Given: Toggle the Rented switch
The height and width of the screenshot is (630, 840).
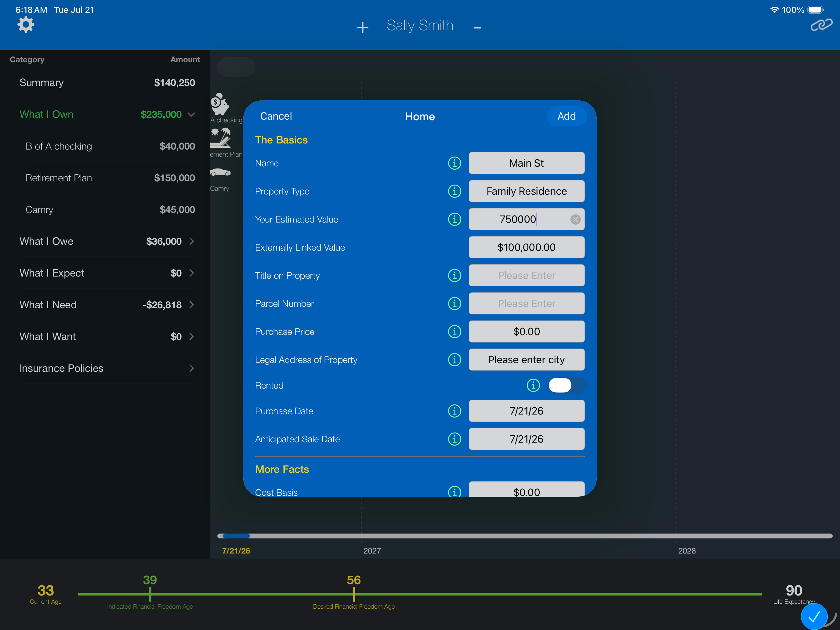Looking at the screenshot, I should [567, 386].
